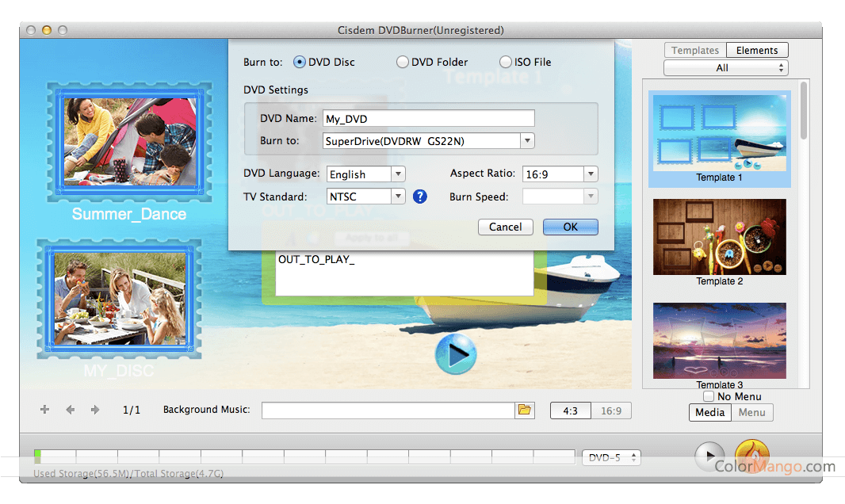Open the DVD-5 disc type selector
Viewport: 845px width, 504px height.
click(611, 458)
